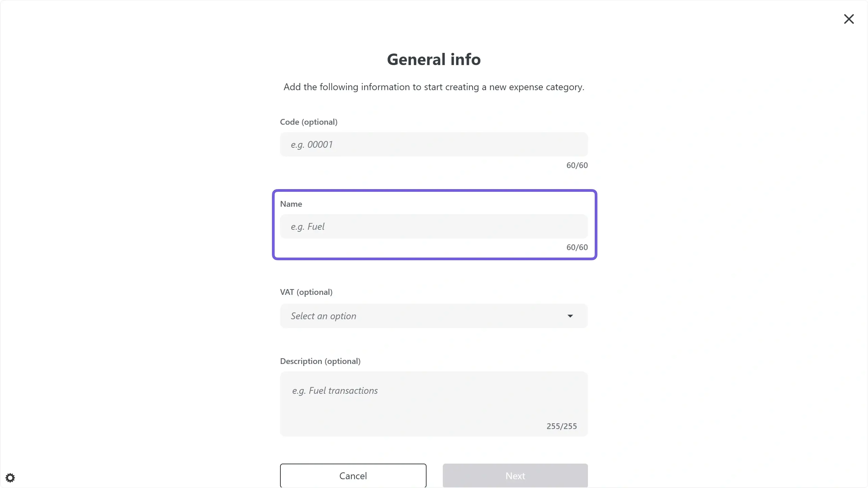The height and width of the screenshot is (488, 868).
Task: Close the General info dialog
Action: [x=849, y=19]
